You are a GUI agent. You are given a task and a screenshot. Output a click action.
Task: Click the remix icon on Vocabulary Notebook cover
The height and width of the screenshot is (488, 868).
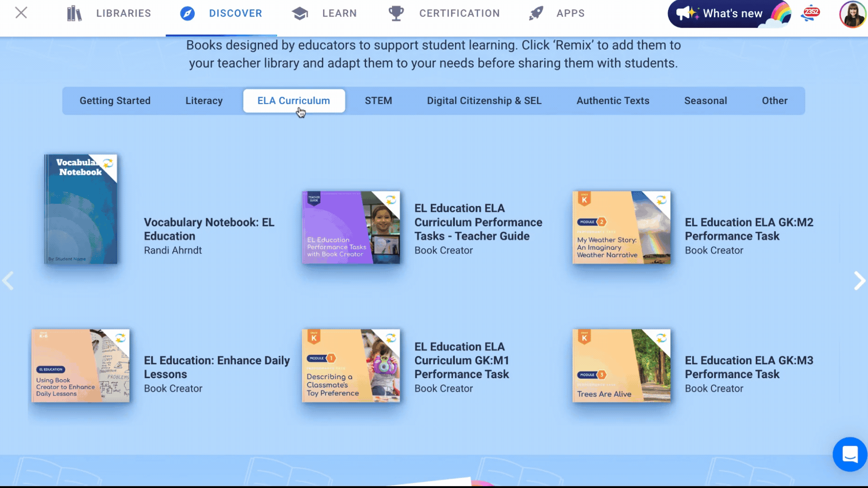[108, 163]
